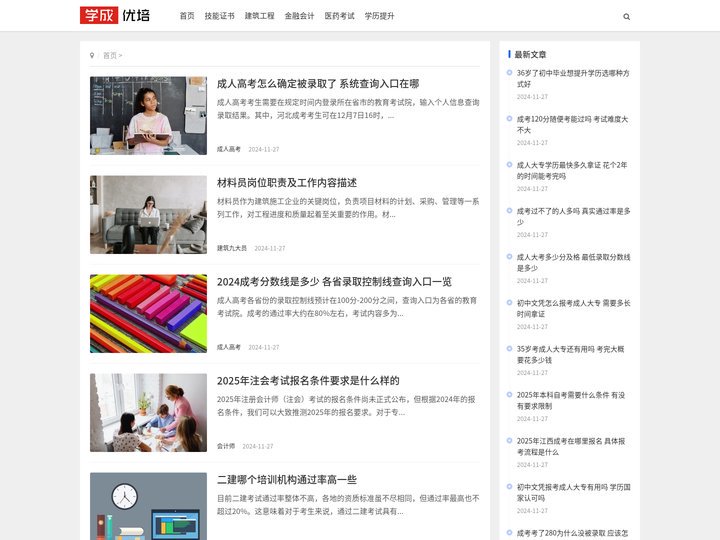Open sidebar article 成人大考多少分及格
The height and width of the screenshot is (540, 720).
coord(574,262)
